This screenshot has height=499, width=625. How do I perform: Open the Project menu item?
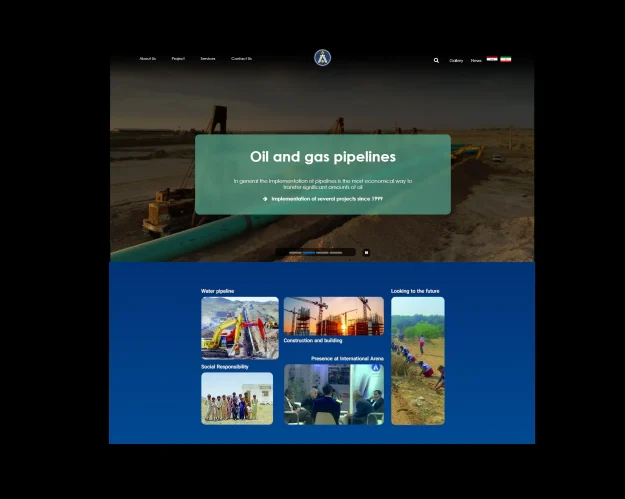point(178,59)
